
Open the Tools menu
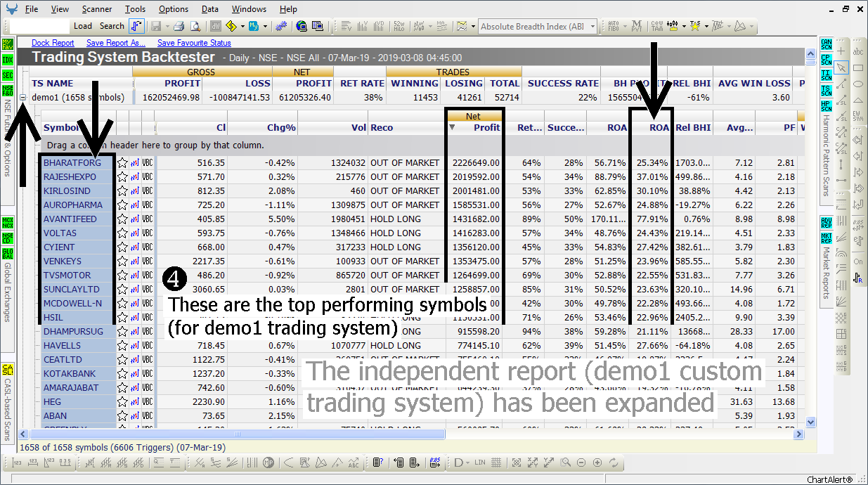coord(136,9)
